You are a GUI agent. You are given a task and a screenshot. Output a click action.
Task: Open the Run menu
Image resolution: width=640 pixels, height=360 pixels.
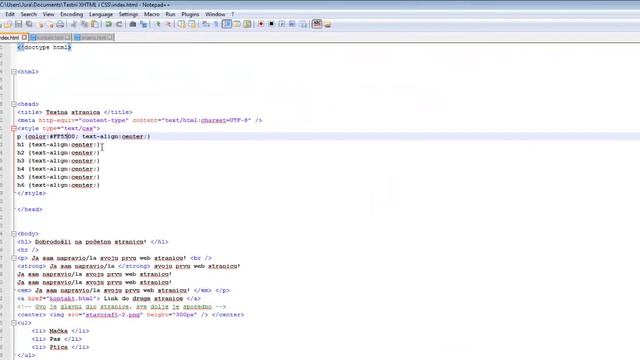click(170, 14)
